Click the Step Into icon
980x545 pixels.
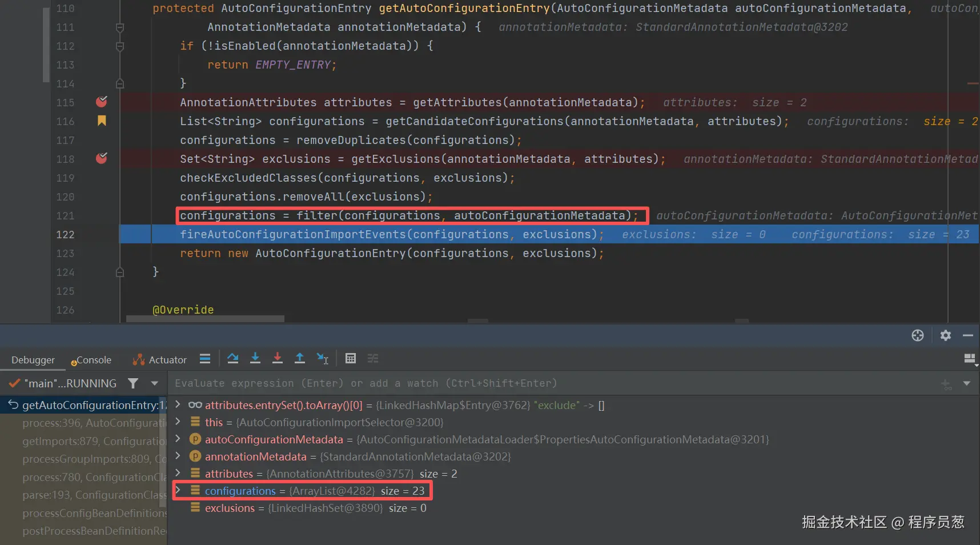pyautogui.click(x=255, y=359)
